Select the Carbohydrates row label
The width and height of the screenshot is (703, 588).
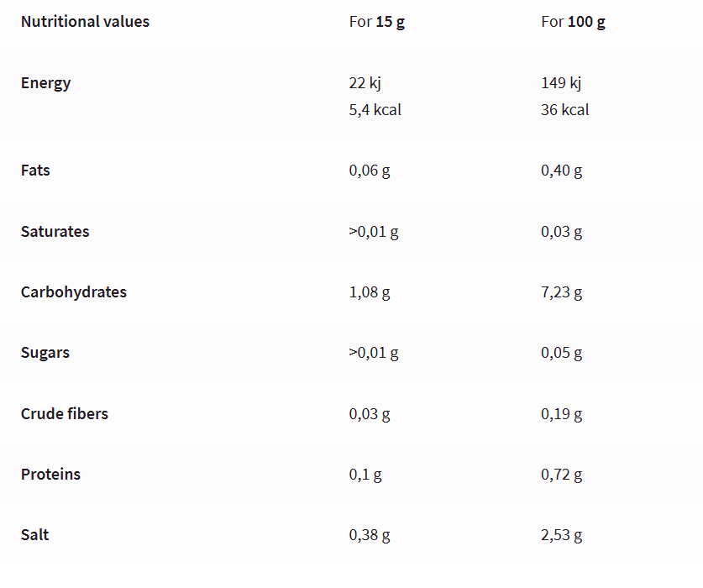(x=74, y=292)
